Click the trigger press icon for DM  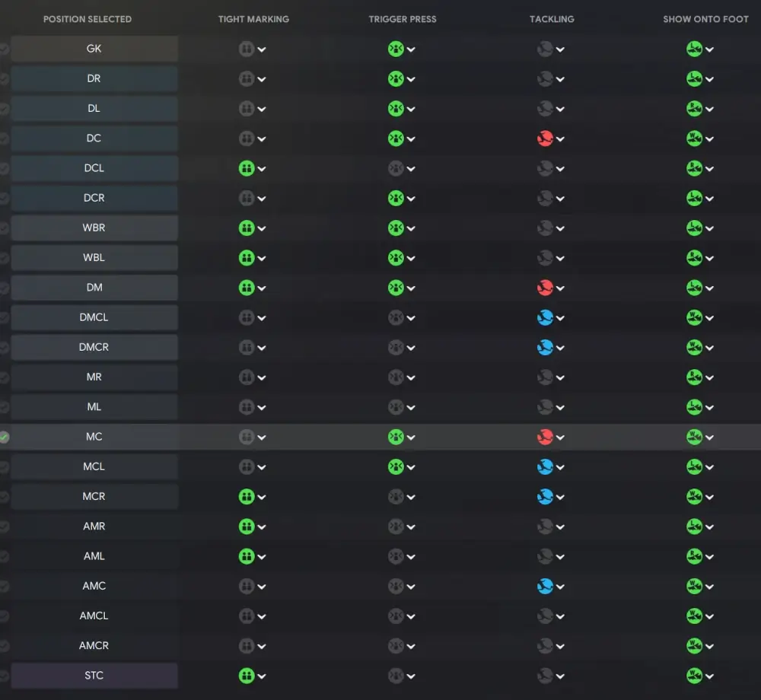coord(396,288)
